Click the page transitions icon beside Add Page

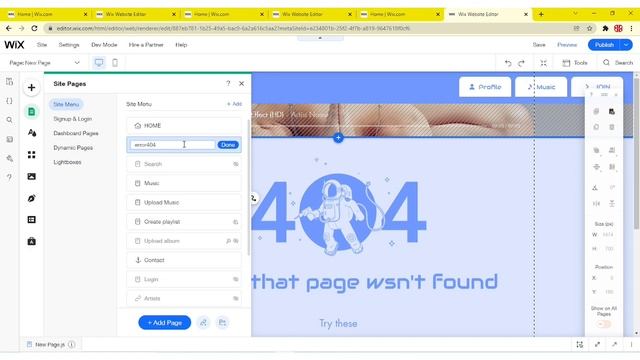203,322
